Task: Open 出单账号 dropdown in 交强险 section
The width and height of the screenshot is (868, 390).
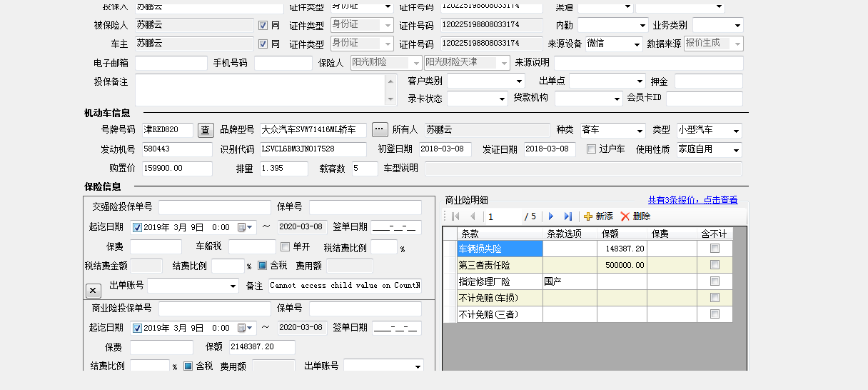Action: (233, 286)
